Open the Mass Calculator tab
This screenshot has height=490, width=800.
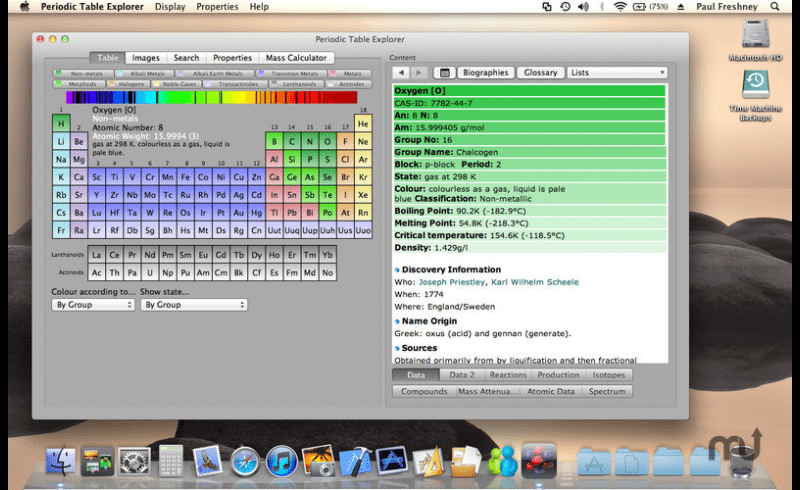pyautogui.click(x=296, y=58)
